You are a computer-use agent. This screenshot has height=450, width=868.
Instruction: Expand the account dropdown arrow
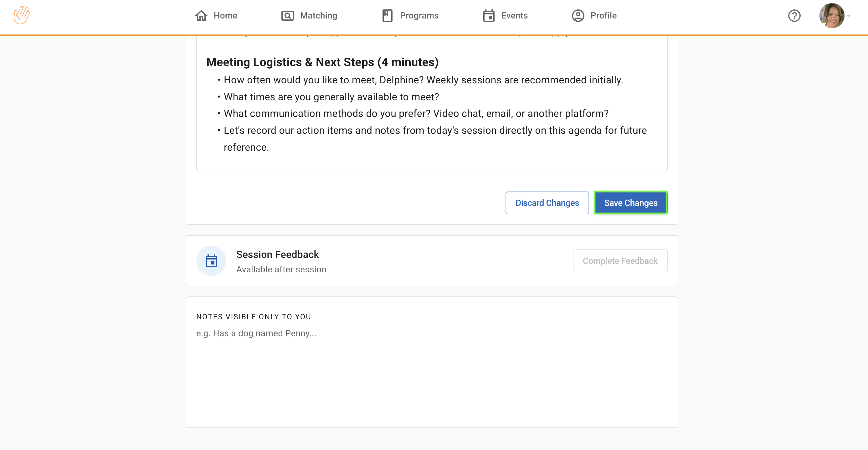click(x=849, y=16)
